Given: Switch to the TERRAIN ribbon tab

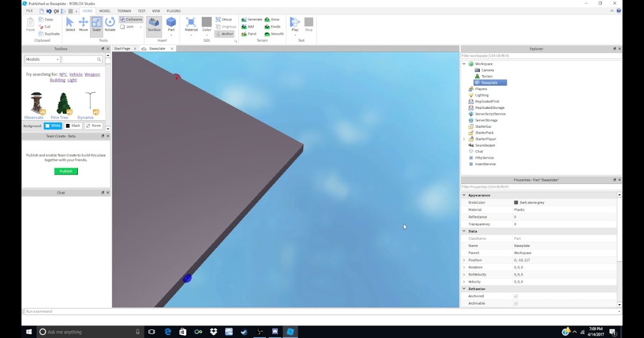Looking at the screenshot, I should [x=124, y=11].
